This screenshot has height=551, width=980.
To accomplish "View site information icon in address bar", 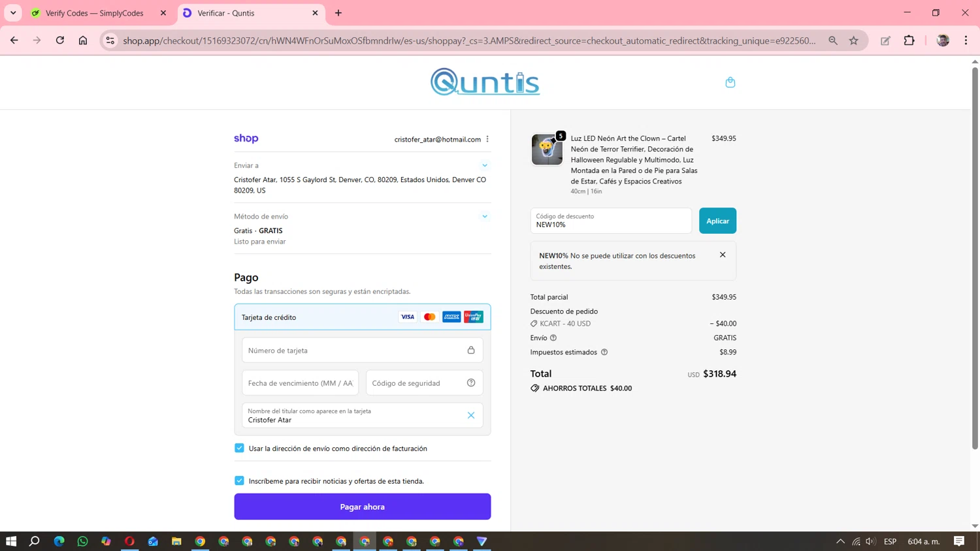I will tap(110, 40).
